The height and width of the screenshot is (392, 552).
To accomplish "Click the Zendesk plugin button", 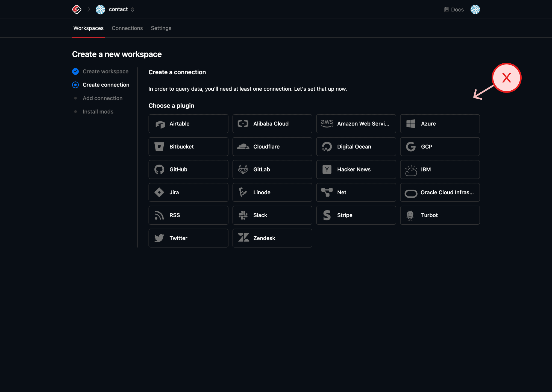I will point(272,238).
